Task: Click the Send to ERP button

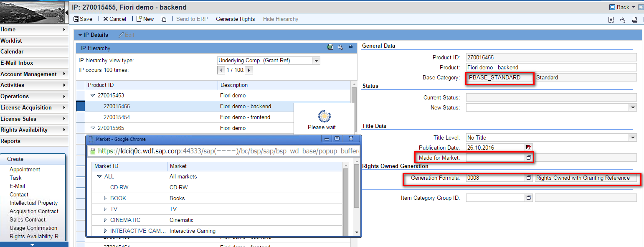Action: 192,19
